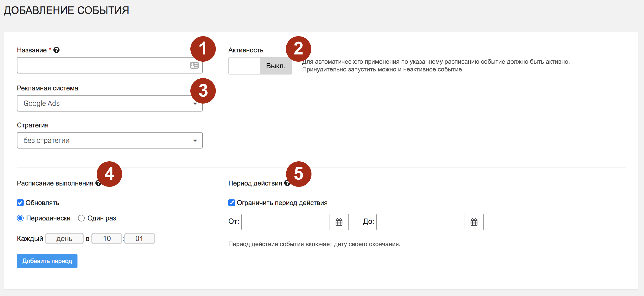Click the Название text input field

pyautogui.click(x=103, y=65)
